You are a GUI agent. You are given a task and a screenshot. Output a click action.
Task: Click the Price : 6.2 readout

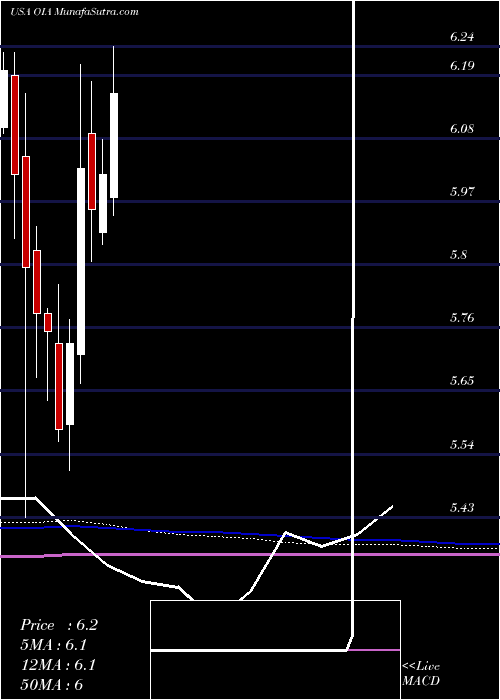(59, 625)
